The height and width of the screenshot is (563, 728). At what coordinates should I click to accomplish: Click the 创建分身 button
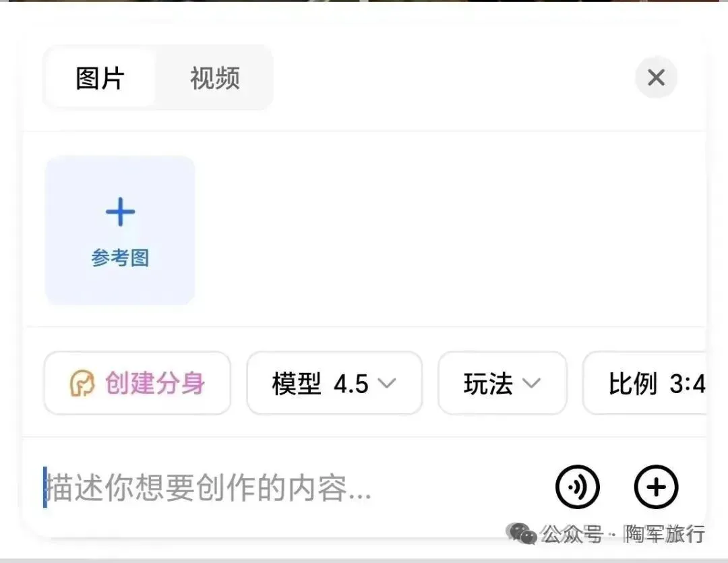pos(138,383)
